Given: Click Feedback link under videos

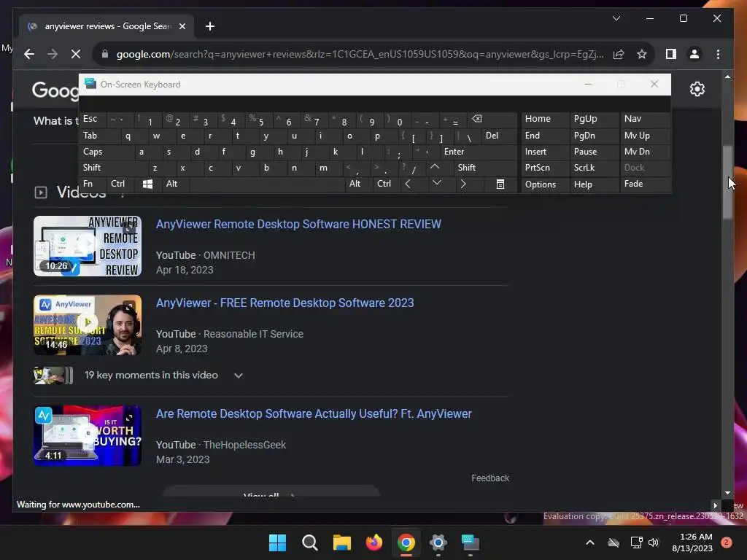Looking at the screenshot, I should [489, 478].
